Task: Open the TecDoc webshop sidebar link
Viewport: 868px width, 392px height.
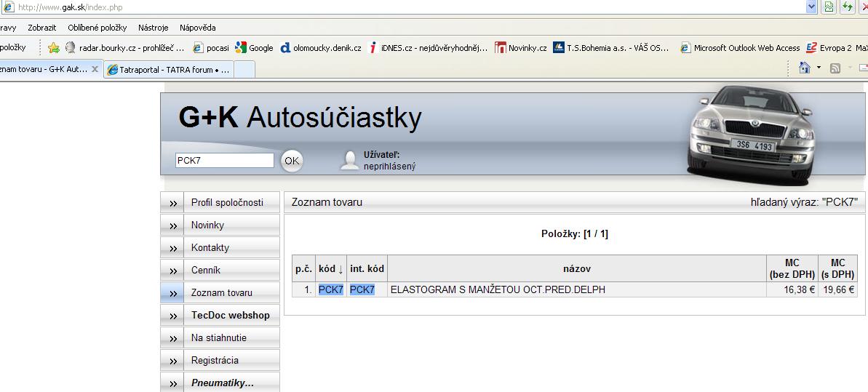Action: coord(230,316)
